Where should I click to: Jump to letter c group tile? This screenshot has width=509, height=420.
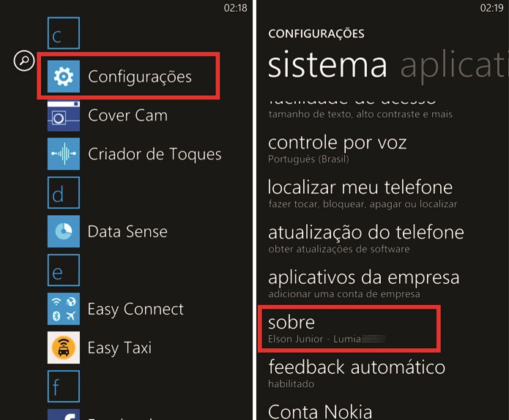pos(64,34)
